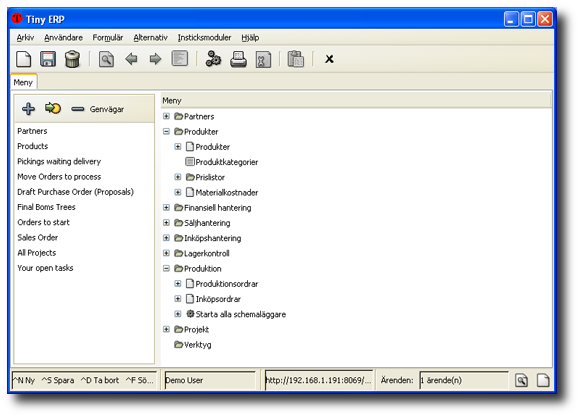Click the Save floppy disk icon

48,59
